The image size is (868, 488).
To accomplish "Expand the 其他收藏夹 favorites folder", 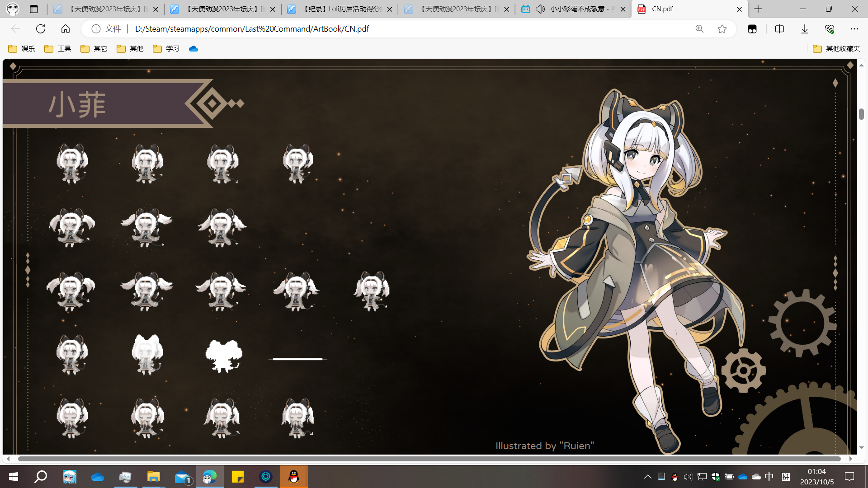I will click(836, 49).
